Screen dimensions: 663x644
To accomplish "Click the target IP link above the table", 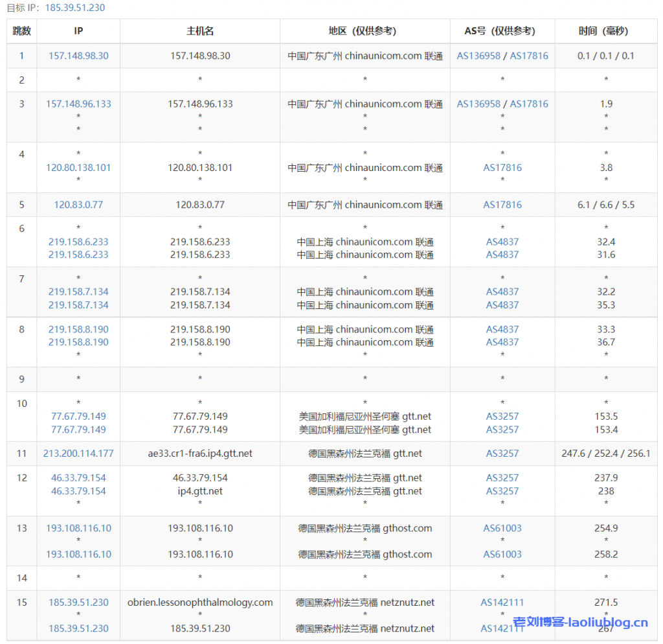I will tap(75, 8).
